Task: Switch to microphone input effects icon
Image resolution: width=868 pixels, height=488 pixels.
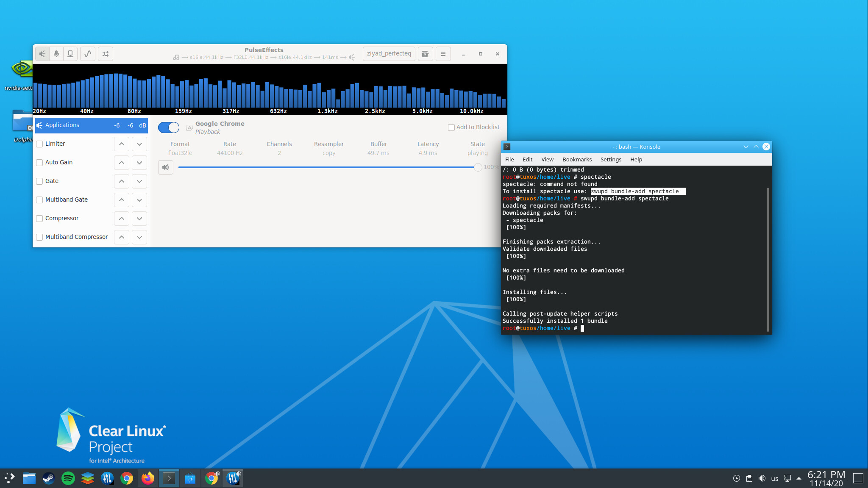Action: 56,54
